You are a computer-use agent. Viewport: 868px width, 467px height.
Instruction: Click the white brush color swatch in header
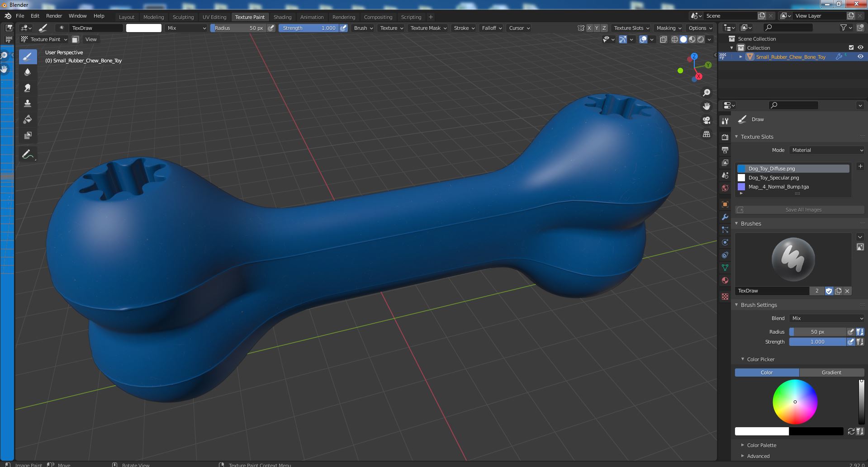click(x=143, y=28)
